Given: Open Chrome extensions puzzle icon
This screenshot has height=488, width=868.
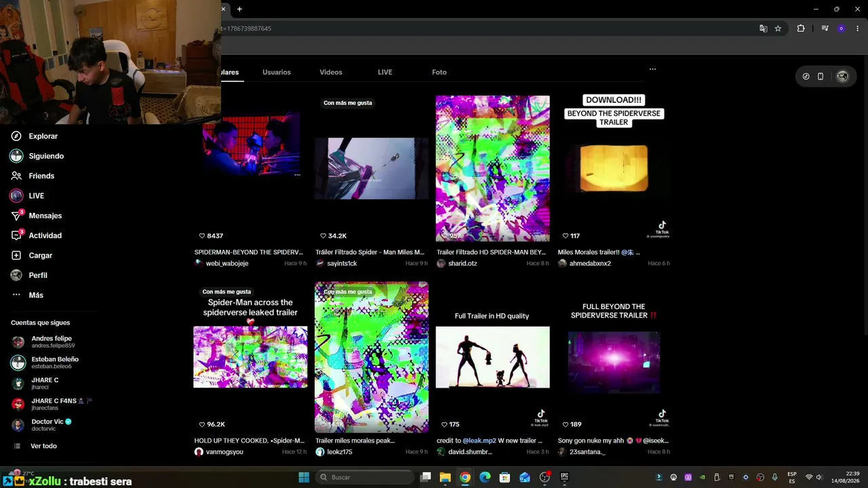Looking at the screenshot, I should tap(801, 28).
